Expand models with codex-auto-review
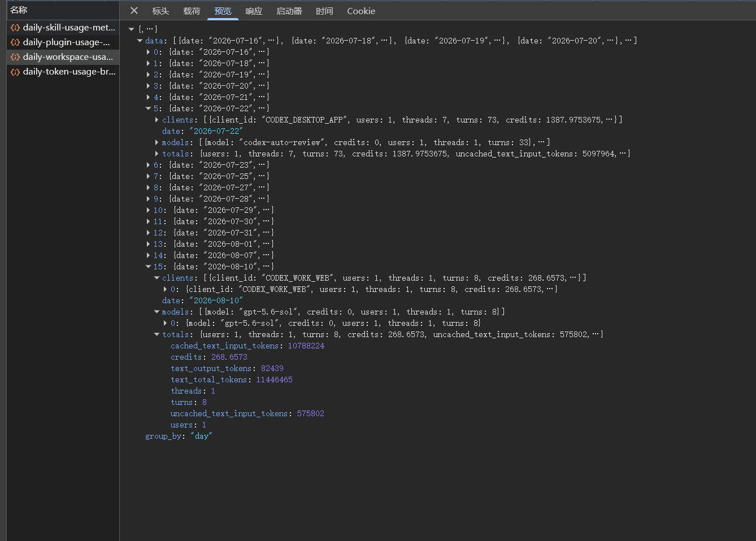The image size is (756, 541). (x=157, y=142)
